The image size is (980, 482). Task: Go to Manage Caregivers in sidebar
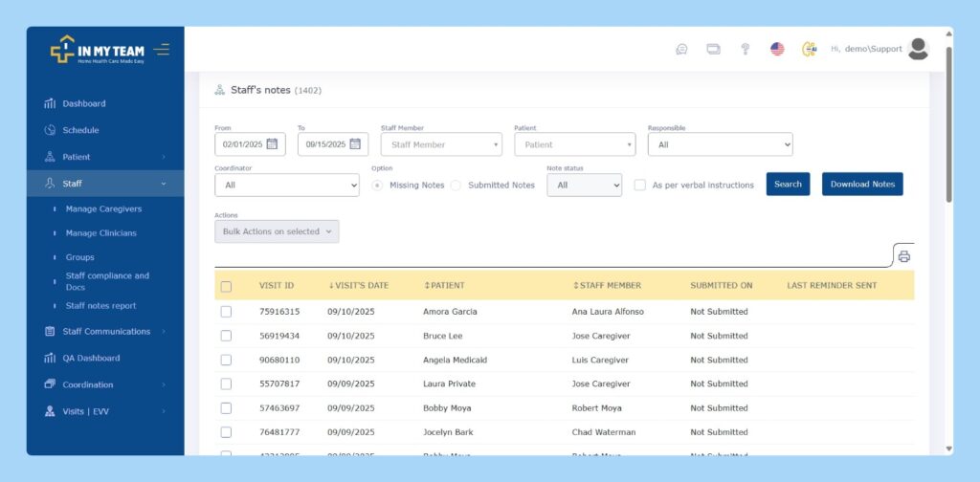[103, 208]
